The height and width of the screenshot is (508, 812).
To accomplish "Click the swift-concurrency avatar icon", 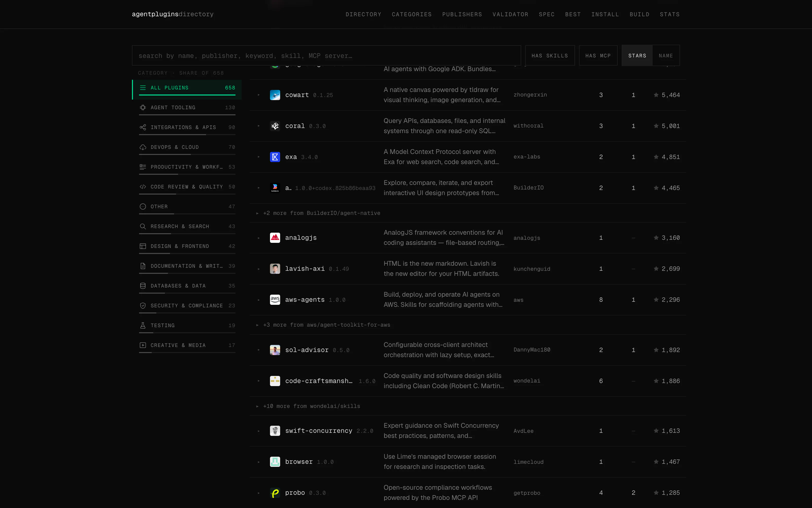I will (x=275, y=431).
